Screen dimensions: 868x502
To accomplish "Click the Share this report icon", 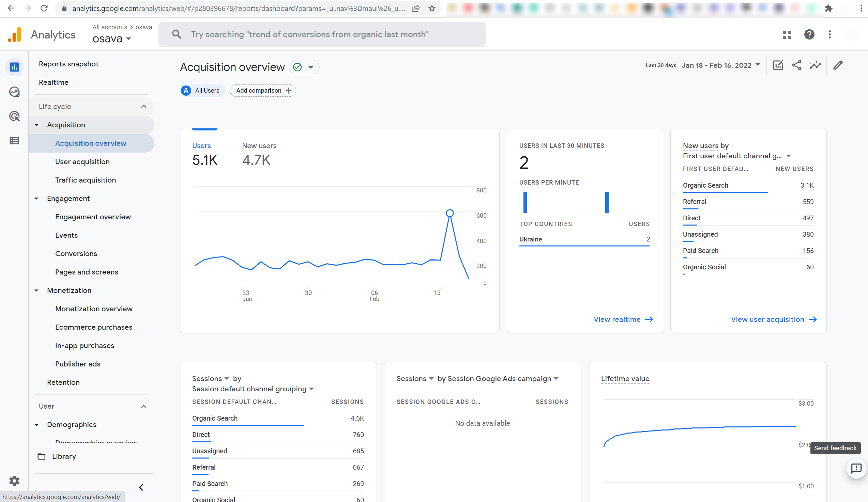I will tap(796, 65).
